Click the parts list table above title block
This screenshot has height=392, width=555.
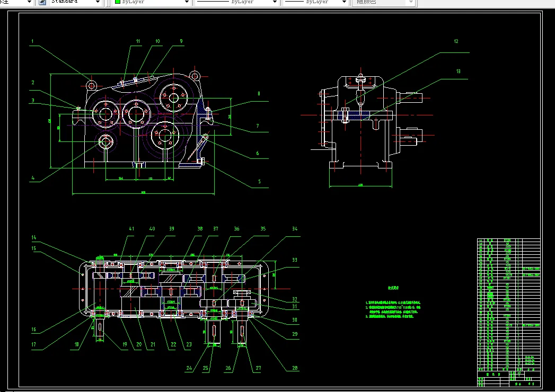(509, 304)
